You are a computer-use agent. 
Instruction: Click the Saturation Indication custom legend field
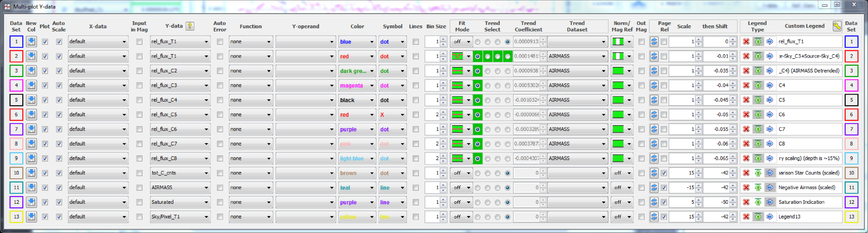click(x=809, y=202)
